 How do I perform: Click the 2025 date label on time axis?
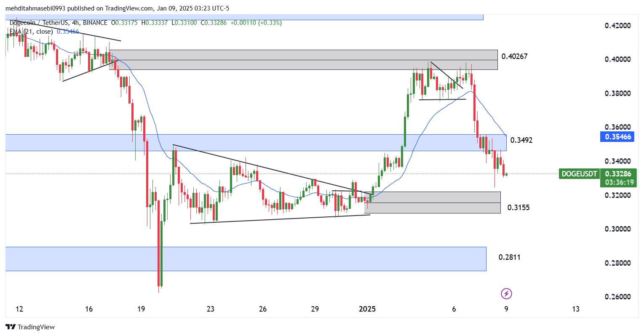pos(367,309)
